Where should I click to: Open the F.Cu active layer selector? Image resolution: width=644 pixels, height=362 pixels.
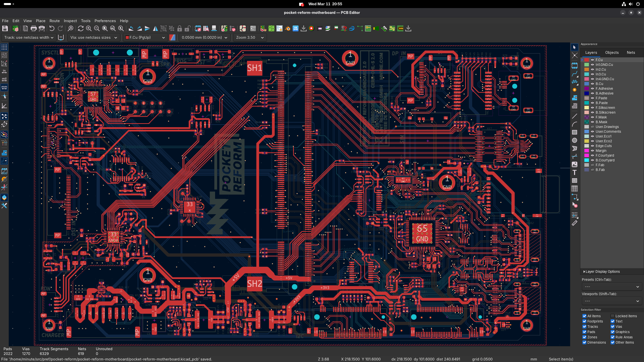pos(145,37)
